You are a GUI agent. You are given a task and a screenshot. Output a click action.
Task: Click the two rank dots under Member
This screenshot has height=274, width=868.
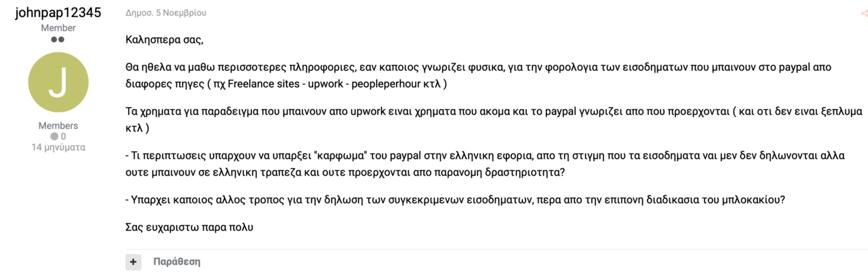[58, 39]
